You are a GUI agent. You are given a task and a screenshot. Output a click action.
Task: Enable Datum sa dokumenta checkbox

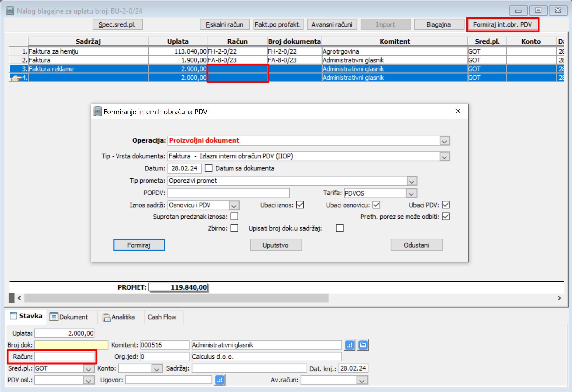click(x=208, y=168)
